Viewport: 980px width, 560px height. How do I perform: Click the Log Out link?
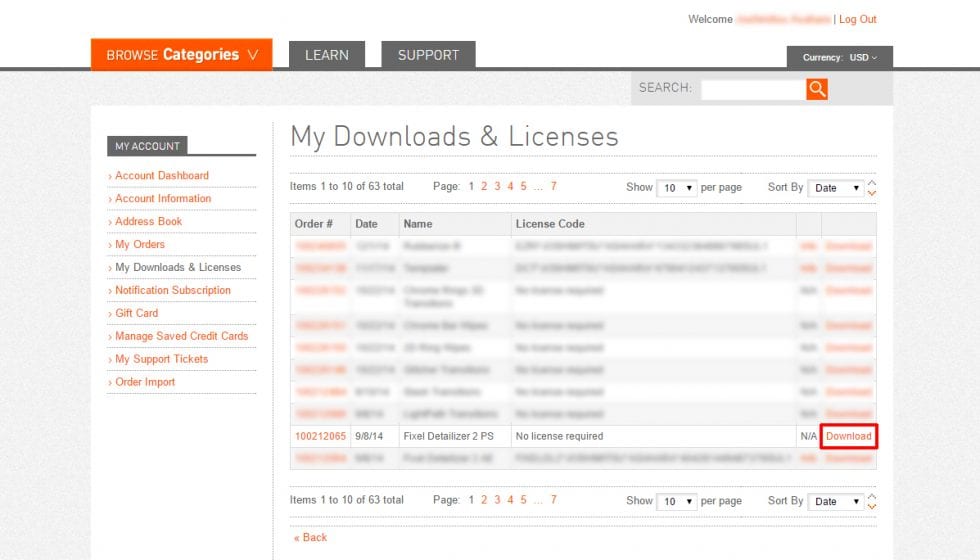857,19
